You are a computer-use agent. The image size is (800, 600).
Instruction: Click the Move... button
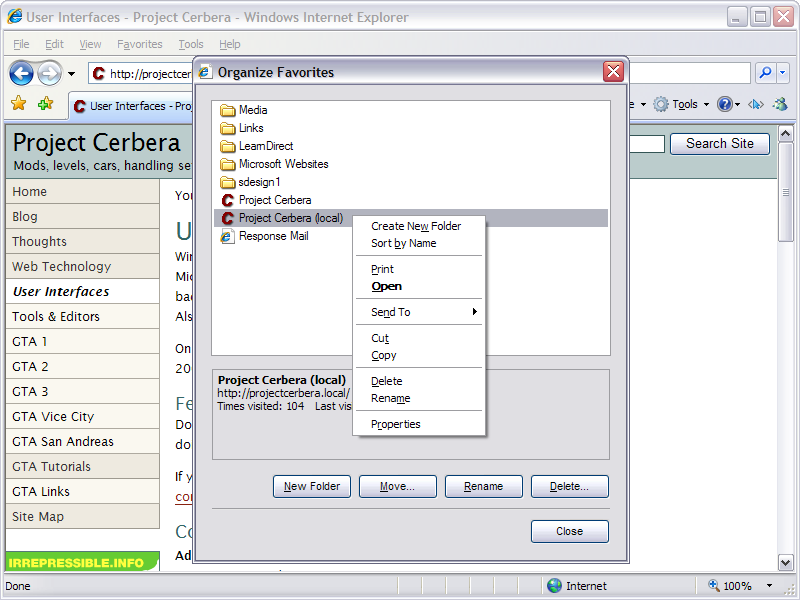click(397, 486)
